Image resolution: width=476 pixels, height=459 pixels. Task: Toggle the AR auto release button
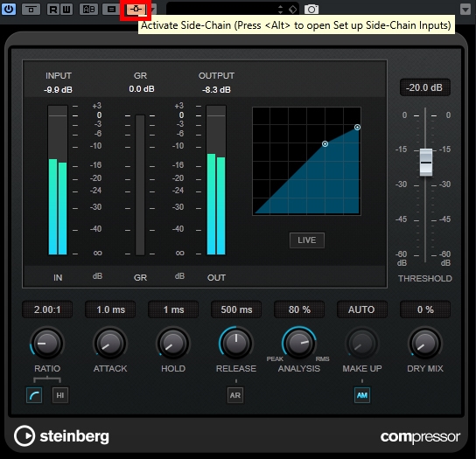[235, 395]
